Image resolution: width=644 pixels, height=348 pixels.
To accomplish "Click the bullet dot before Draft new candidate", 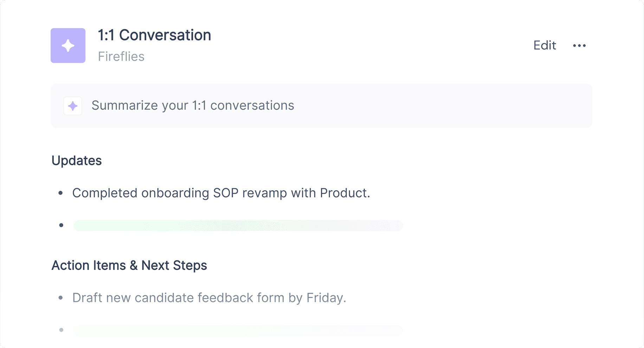I will pos(61,298).
